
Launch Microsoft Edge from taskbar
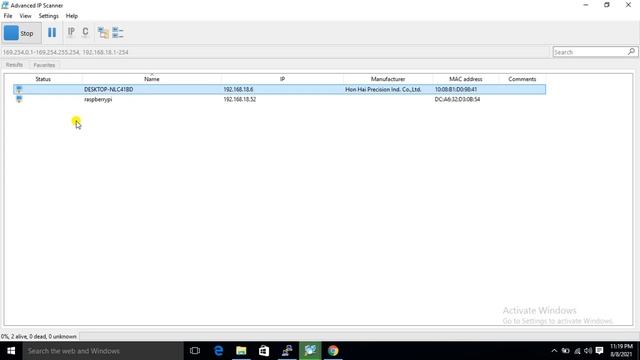click(x=218, y=351)
